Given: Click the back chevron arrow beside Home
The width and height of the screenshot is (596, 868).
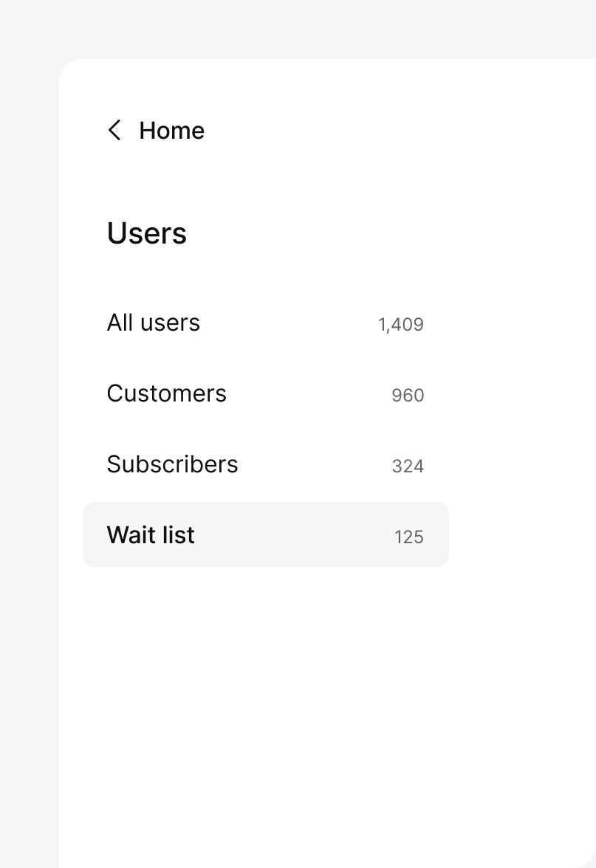Looking at the screenshot, I should click(114, 131).
